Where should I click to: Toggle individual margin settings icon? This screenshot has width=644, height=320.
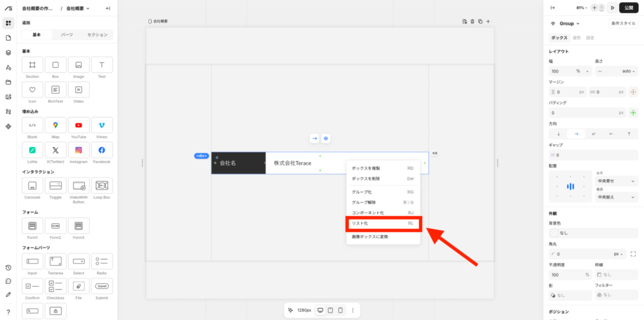tap(633, 92)
